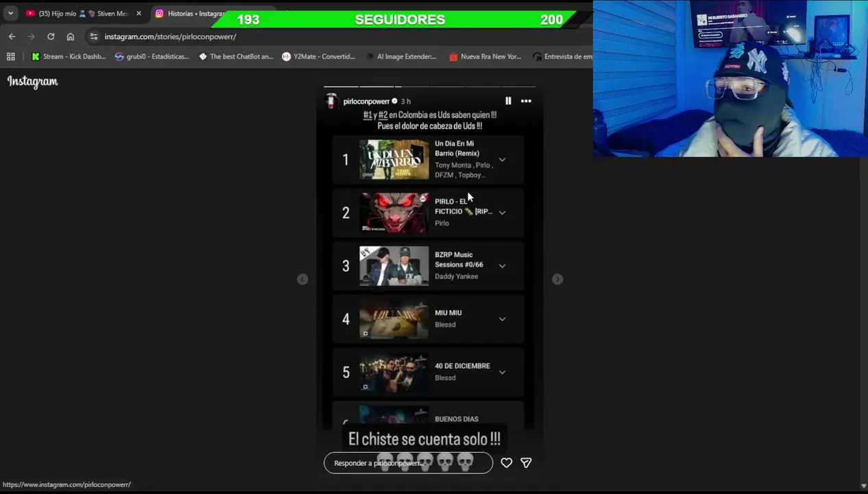Open Stream - Kick Dashboard bookmark
The width and height of the screenshot is (868, 494).
(x=69, y=56)
